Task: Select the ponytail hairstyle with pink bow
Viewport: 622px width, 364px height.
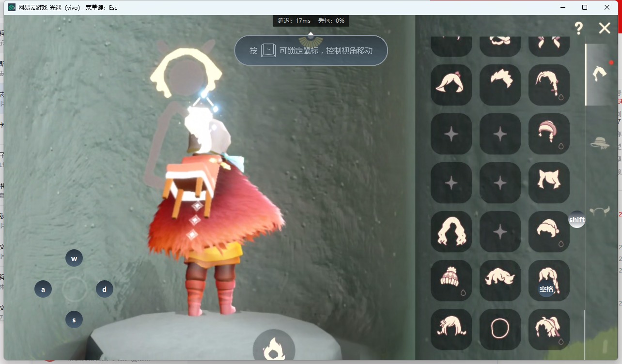Action: [x=451, y=85]
